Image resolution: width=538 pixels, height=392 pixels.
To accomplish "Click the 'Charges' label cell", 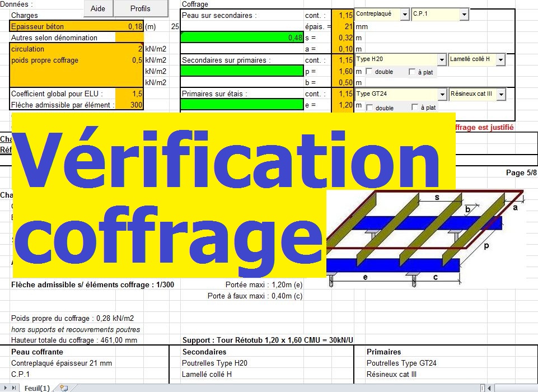I will click(25, 16).
